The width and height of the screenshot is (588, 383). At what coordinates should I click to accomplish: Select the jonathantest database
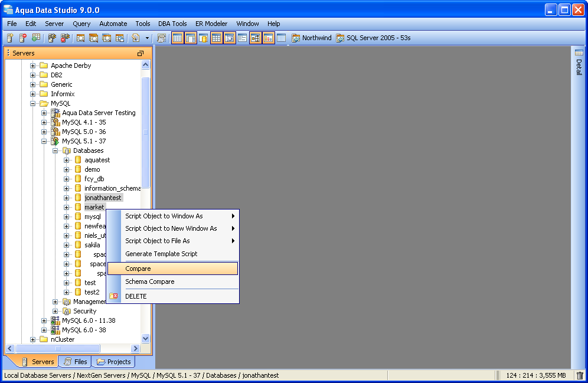point(103,198)
